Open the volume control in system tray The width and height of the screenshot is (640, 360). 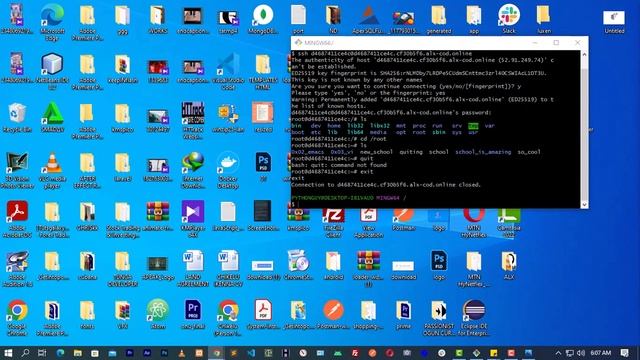(581, 353)
